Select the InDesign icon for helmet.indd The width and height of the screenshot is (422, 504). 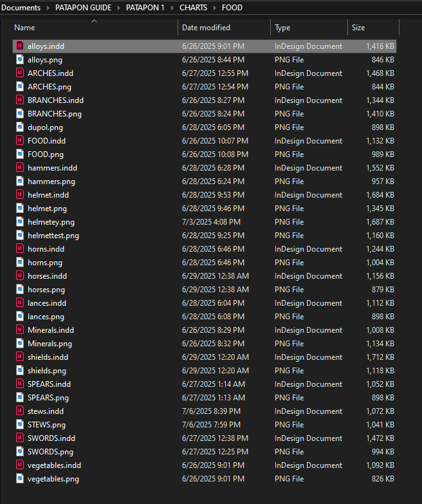click(x=20, y=195)
